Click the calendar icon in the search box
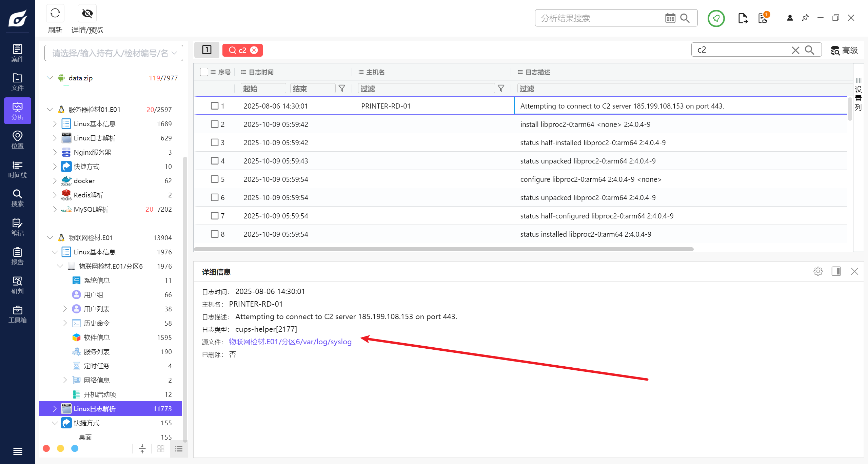Viewport: 868px width, 464px height. point(670,18)
